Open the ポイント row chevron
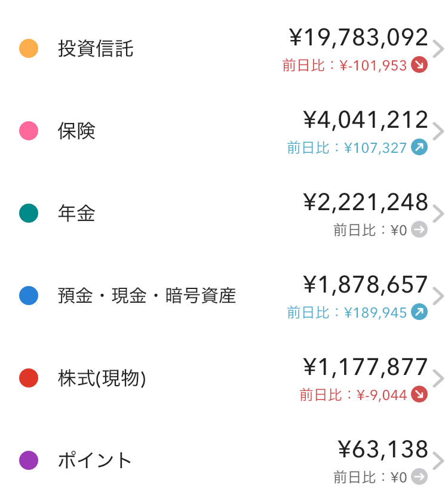The image size is (448, 489). click(438, 462)
